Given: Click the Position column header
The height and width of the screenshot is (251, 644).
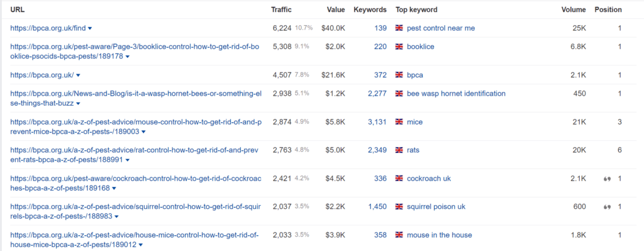Looking at the screenshot, I should pyautogui.click(x=608, y=9).
